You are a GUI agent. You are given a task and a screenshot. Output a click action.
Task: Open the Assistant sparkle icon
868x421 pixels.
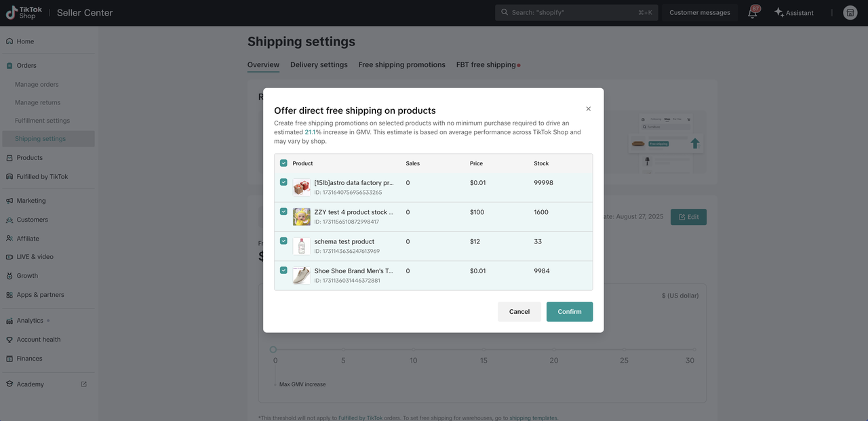pos(778,13)
